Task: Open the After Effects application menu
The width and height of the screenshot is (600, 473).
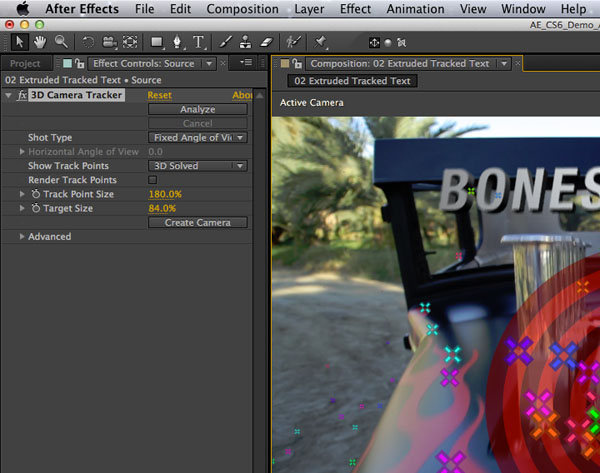Action: [x=82, y=9]
